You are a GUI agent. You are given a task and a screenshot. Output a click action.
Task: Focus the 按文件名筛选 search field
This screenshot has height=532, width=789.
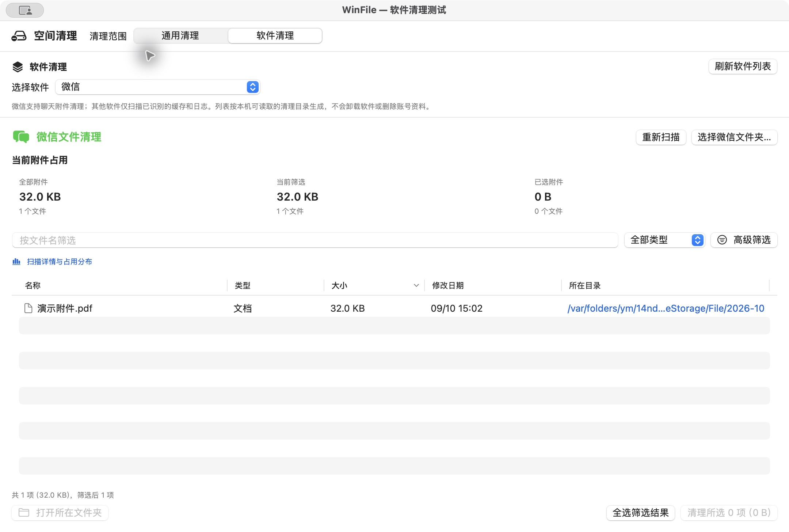tap(315, 240)
